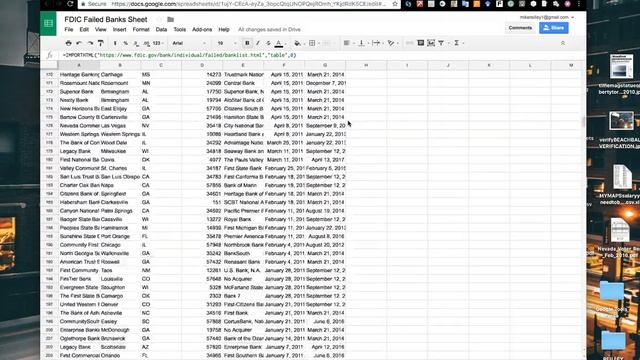Click the Comments button
640x360 pixels.
tap(520, 28)
